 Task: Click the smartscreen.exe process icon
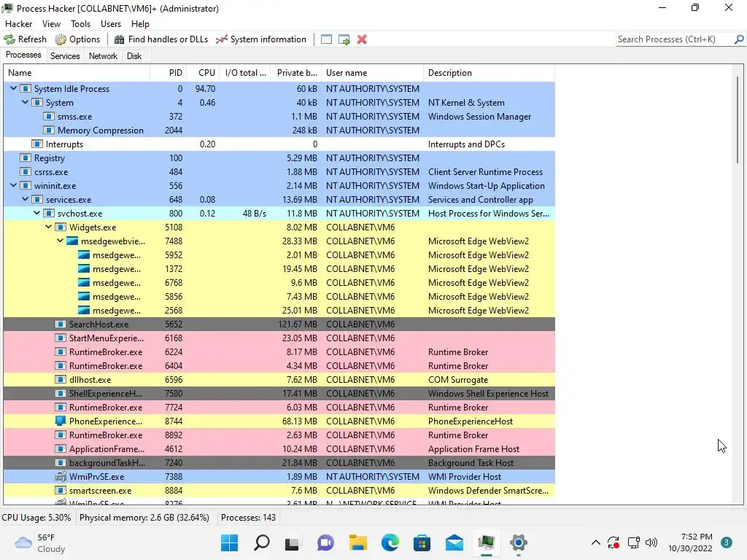[x=60, y=491]
